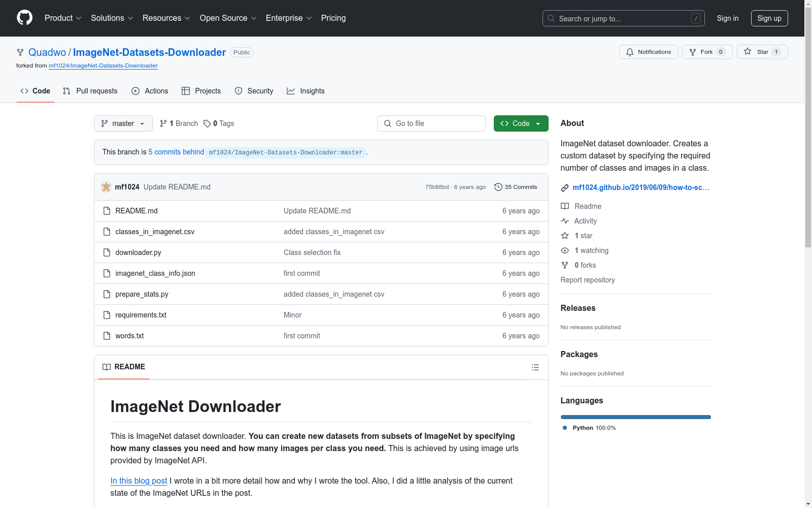Star this repository
The height and width of the screenshot is (508, 812).
point(762,52)
